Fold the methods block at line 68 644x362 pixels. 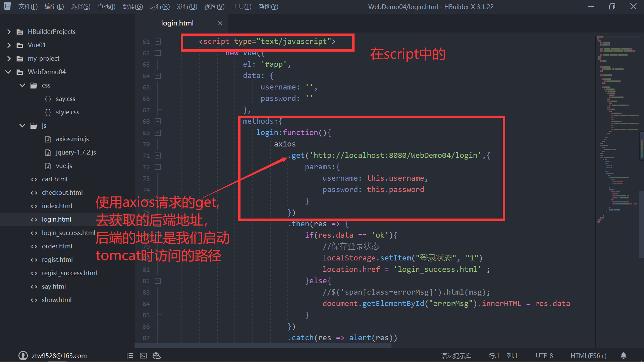coord(158,121)
